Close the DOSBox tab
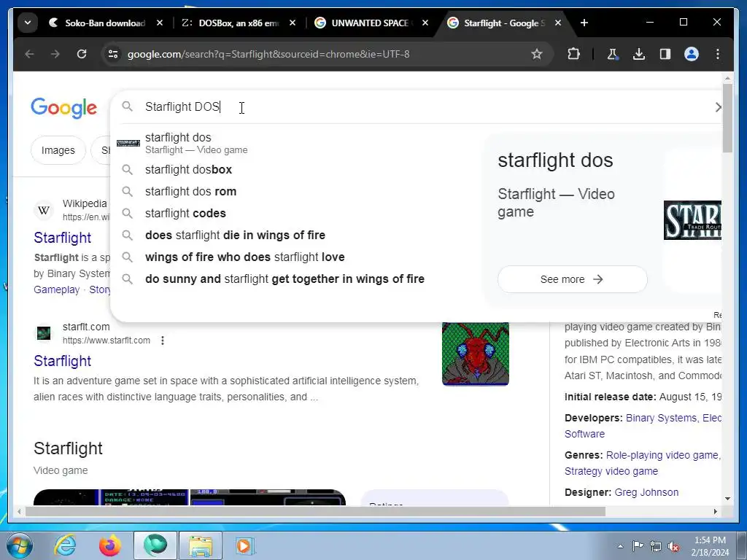 [x=293, y=23]
